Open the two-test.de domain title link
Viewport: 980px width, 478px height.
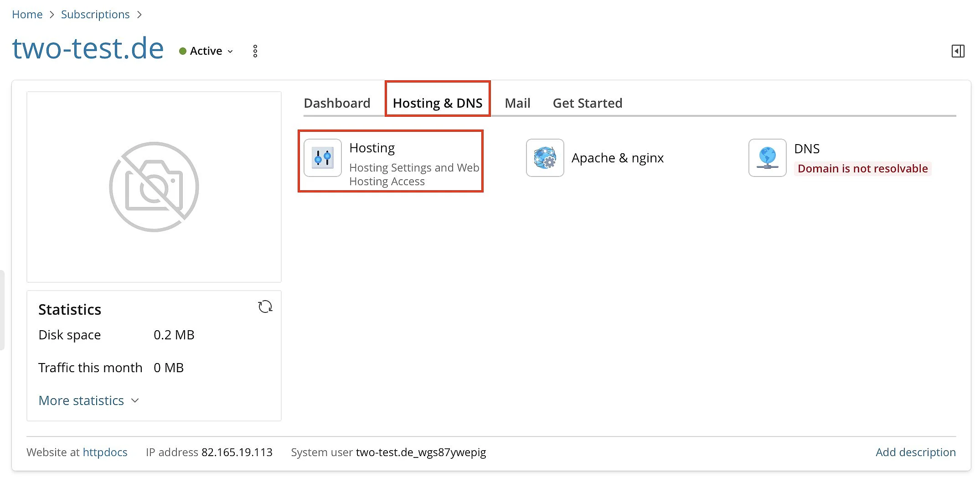(x=88, y=48)
